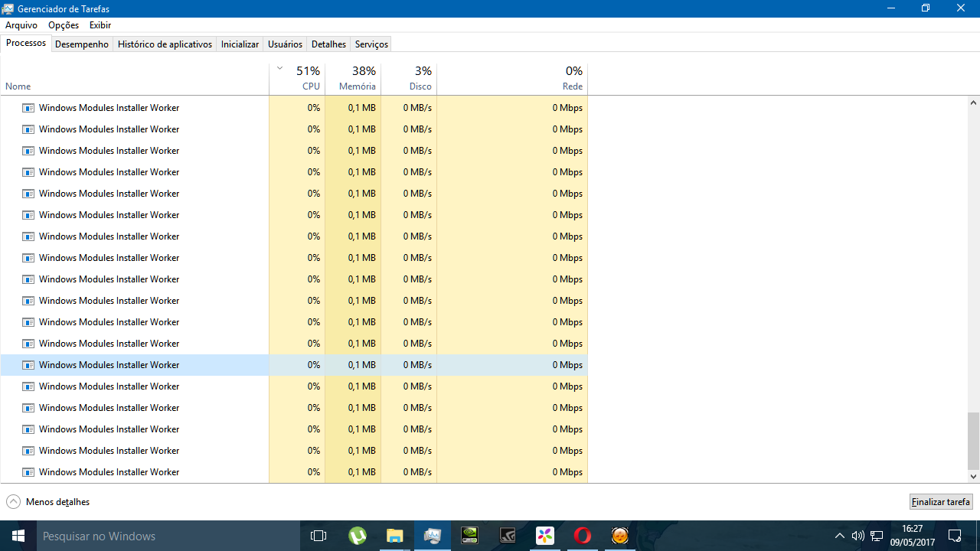Sort processes by the Nome column
Screen dimensions: 980x551
click(135, 79)
